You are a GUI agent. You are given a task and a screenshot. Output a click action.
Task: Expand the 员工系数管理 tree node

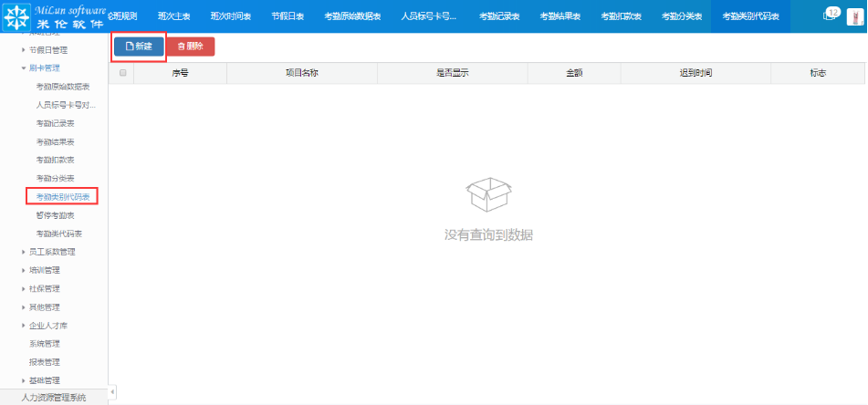tap(24, 252)
